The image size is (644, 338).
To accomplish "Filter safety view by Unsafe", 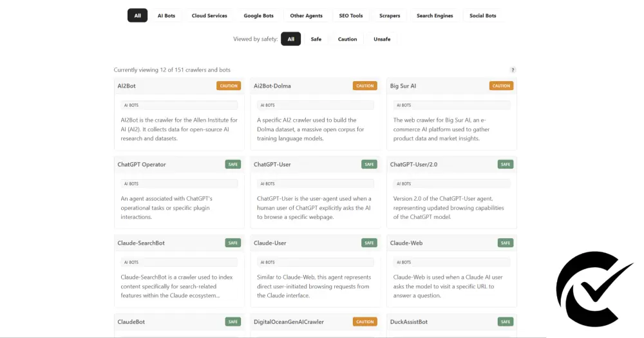I will pos(382,39).
